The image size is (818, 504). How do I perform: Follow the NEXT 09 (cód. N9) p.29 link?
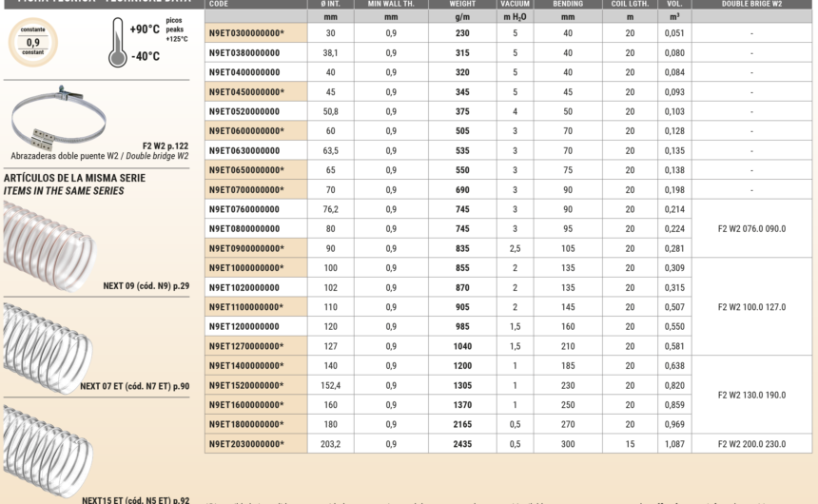click(x=146, y=285)
